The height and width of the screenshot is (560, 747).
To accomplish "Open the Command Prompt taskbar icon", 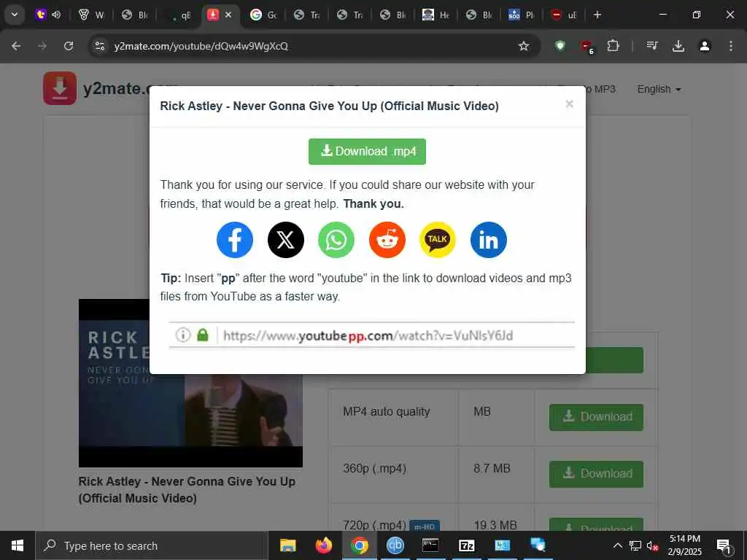I will click(x=430, y=545).
